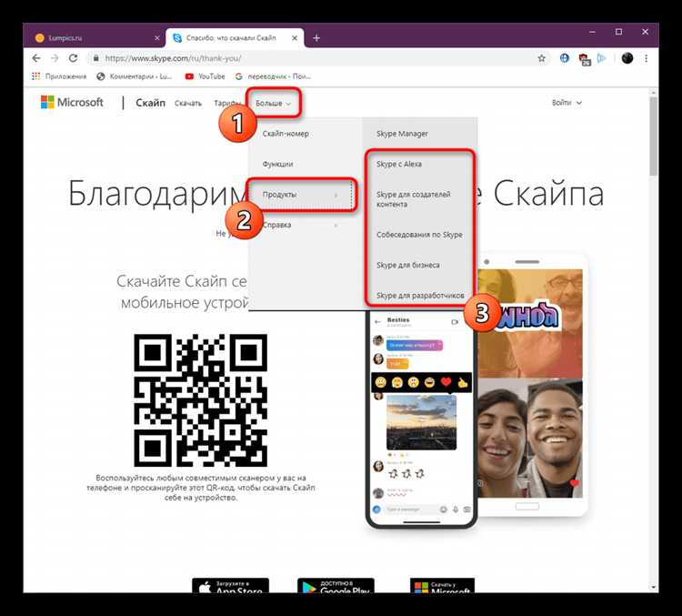This screenshot has width=682, height=616.
Task: Open Skype Manager from the submenu
Action: click(x=402, y=134)
